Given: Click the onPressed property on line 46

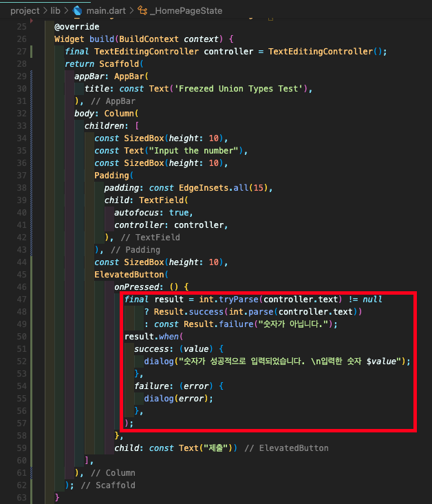Looking at the screenshot, I should [136, 287].
